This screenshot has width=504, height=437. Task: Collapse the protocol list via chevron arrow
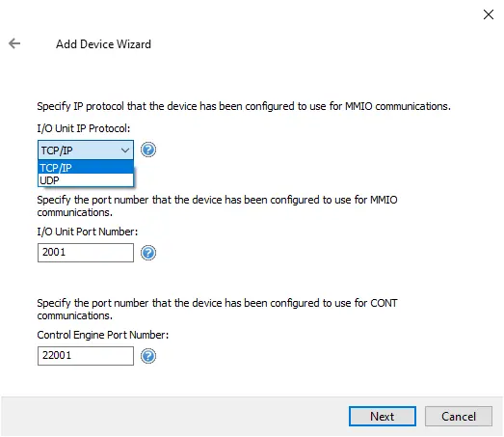click(125, 150)
